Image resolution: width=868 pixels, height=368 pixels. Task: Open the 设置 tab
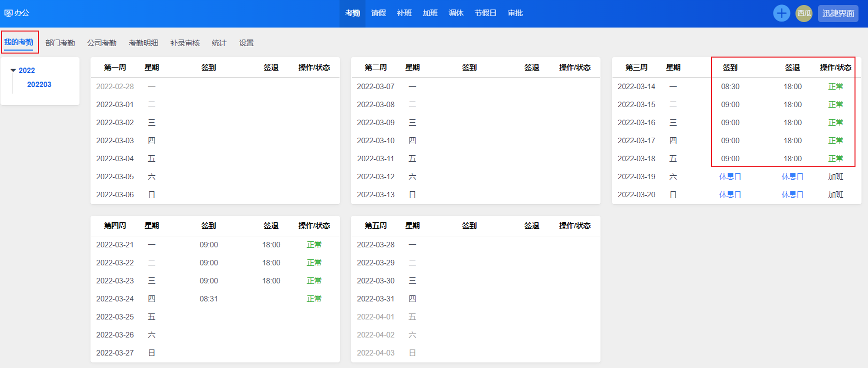click(246, 43)
